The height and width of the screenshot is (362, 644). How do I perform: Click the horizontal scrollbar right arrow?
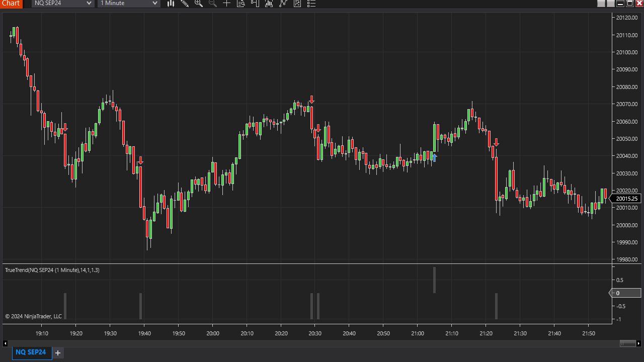639,343
